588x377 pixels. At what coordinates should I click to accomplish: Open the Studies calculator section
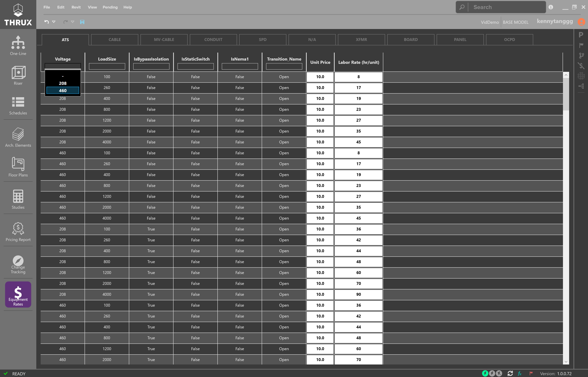pyautogui.click(x=18, y=199)
